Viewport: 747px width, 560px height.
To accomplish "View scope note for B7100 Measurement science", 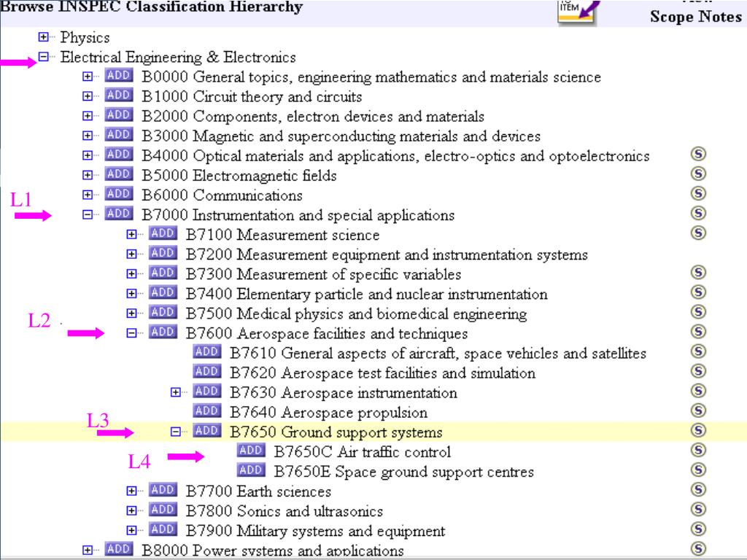I will (698, 233).
